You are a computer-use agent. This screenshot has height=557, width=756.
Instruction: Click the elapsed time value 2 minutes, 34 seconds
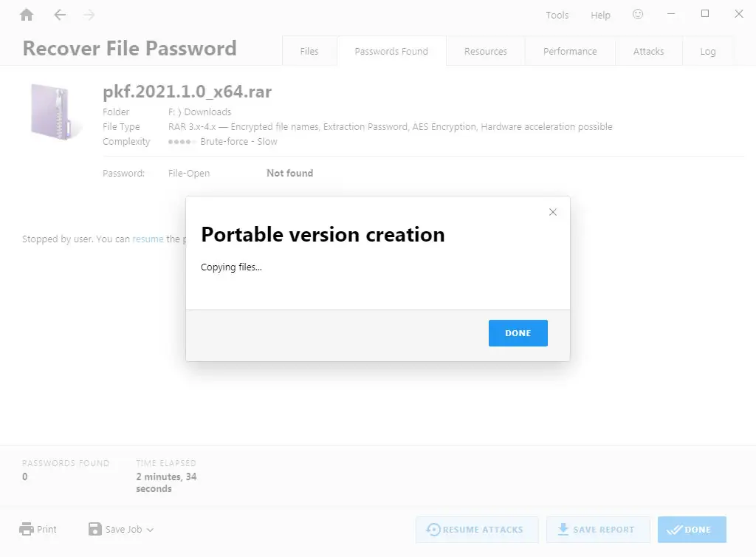tap(166, 482)
